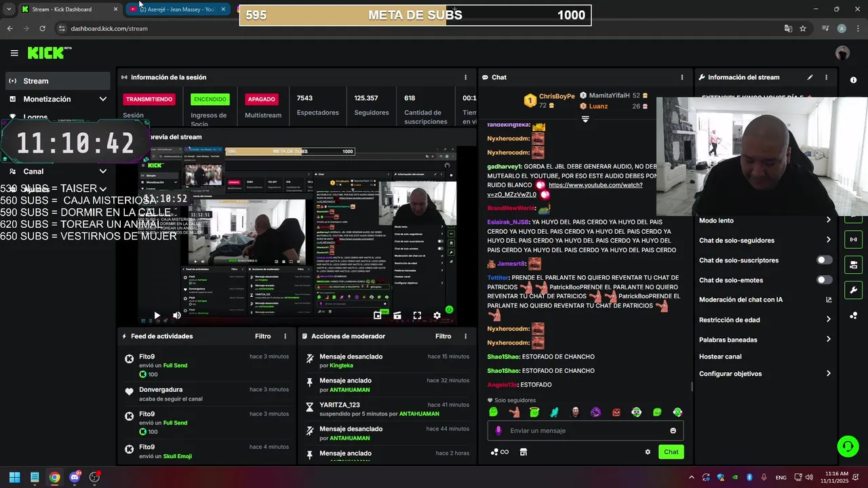868x488 pixels.
Task: Open Filtro in Feed de actividades
Action: point(262,336)
